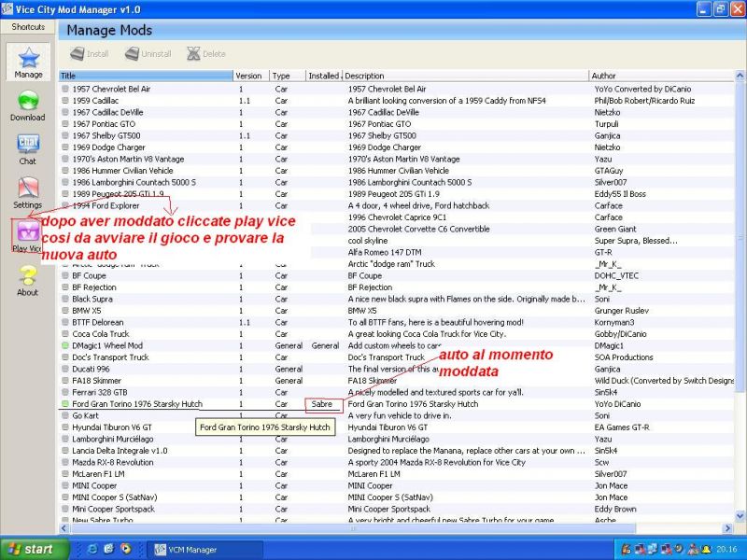
Task: Click the horizontal scrollbar left arrow
Action: point(63,528)
